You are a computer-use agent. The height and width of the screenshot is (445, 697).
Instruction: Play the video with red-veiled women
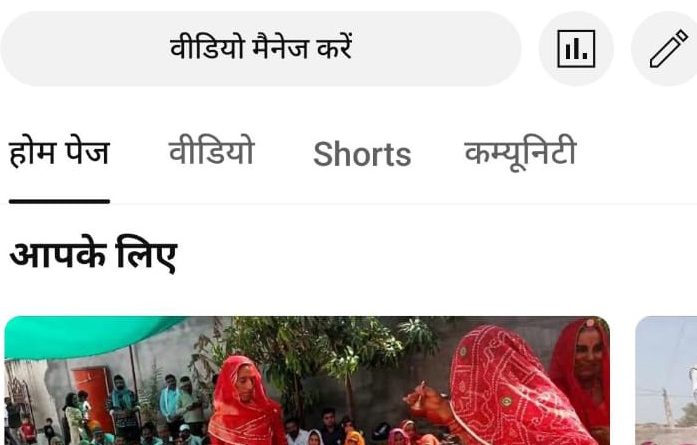coord(307,381)
